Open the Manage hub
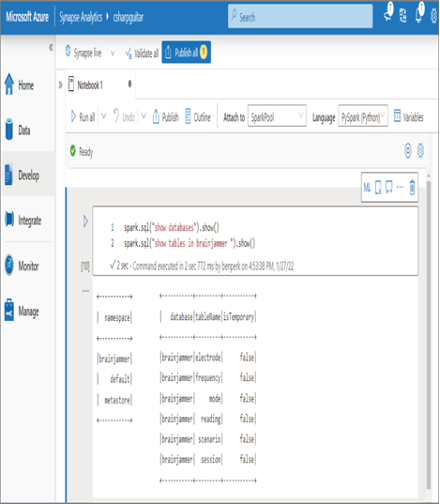Viewport: 440px width, 504px height. pyautogui.click(x=22, y=311)
